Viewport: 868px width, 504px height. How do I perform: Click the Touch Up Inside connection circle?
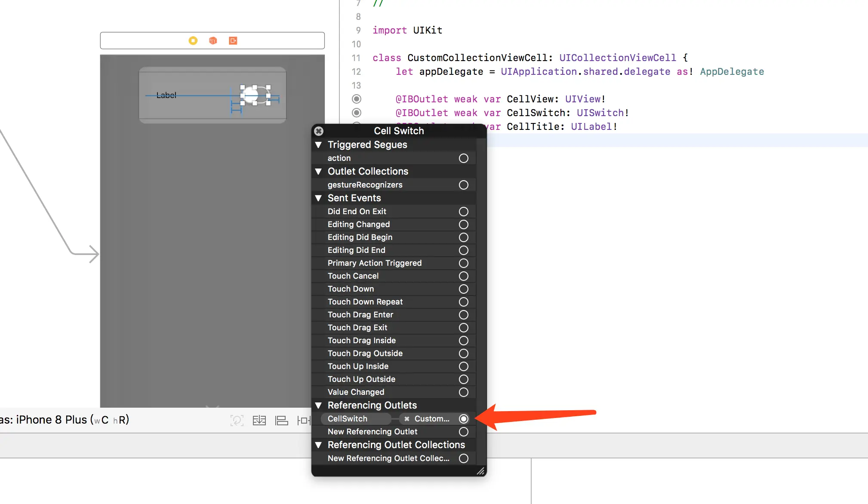463,366
